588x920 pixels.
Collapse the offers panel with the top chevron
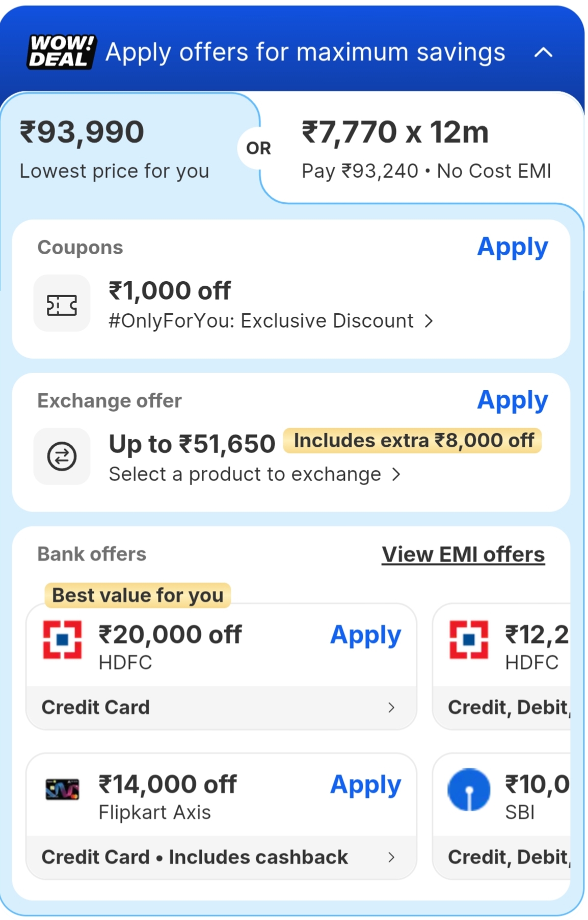543,52
